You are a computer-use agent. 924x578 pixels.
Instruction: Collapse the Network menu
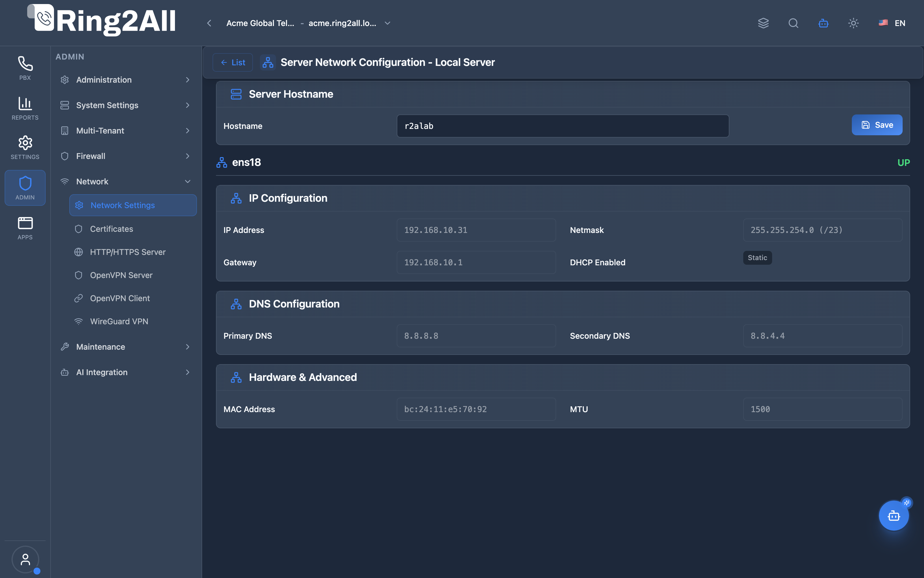coord(126,181)
